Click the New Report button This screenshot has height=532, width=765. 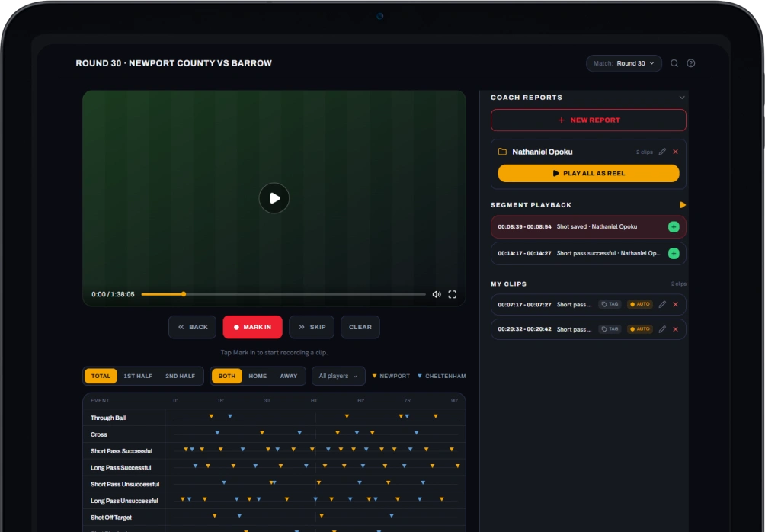pos(588,120)
